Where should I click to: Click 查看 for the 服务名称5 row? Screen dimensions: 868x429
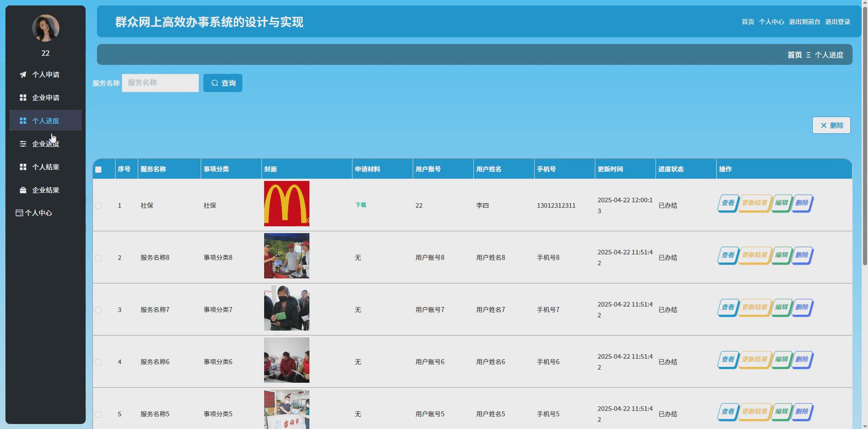click(728, 411)
